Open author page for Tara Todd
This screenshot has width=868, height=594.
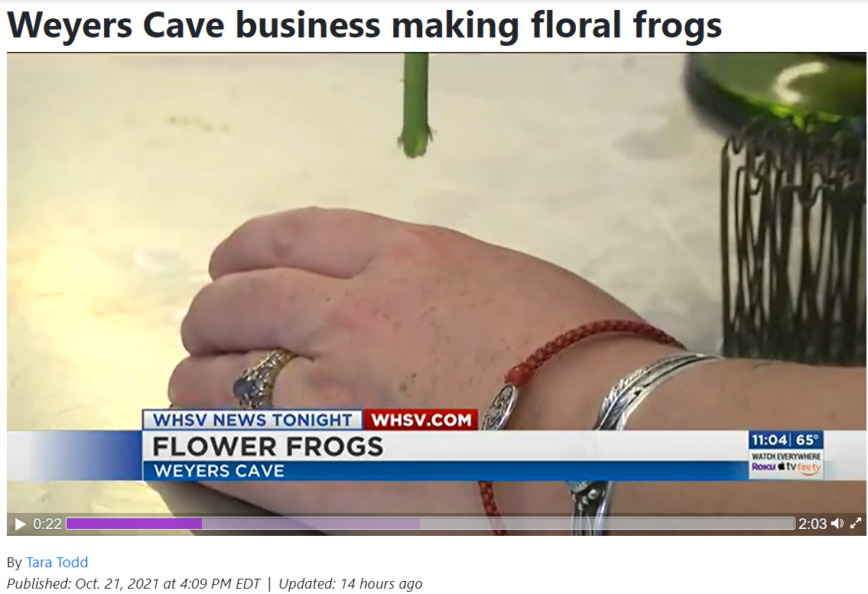tap(57, 563)
